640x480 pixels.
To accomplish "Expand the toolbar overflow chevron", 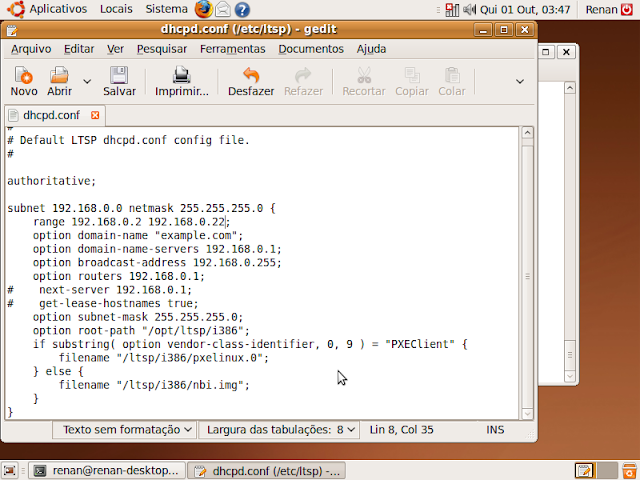I will [520, 81].
